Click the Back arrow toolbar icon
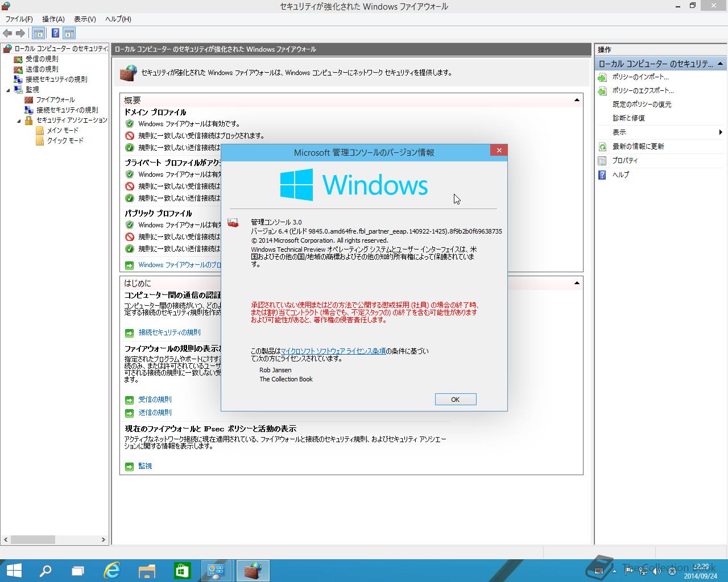 click(x=7, y=33)
